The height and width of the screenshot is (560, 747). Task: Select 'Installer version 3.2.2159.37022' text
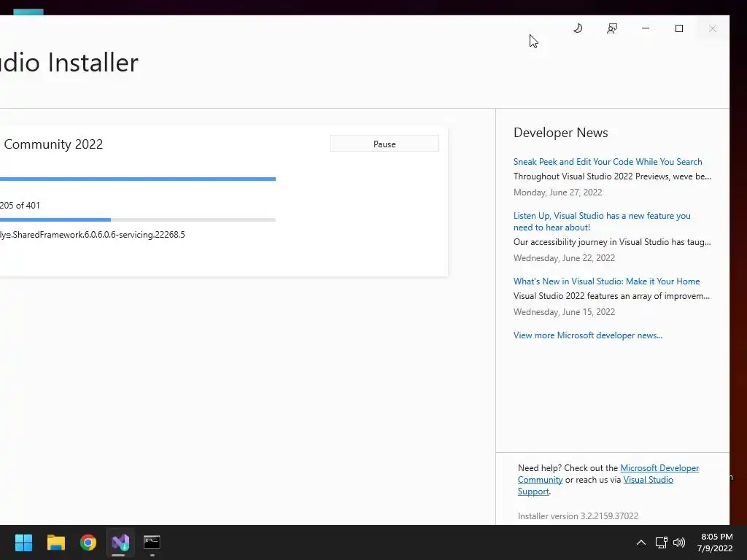point(578,516)
